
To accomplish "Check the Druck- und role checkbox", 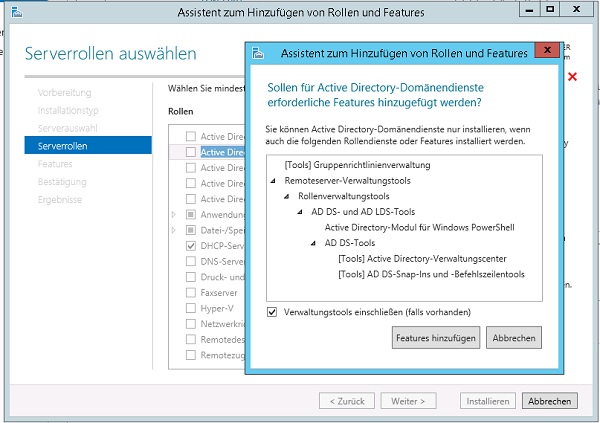I will click(191, 277).
